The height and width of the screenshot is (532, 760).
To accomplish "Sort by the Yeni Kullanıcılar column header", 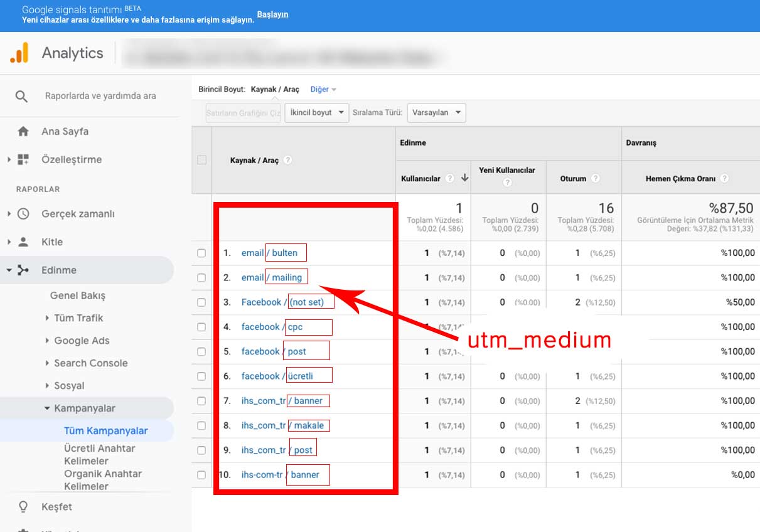I will pos(507,170).
